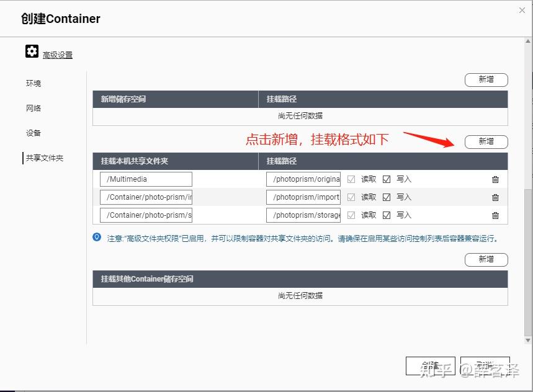533x392 pixels.
Task: Open the 网络 settings section
Action: tap(33, 108)
